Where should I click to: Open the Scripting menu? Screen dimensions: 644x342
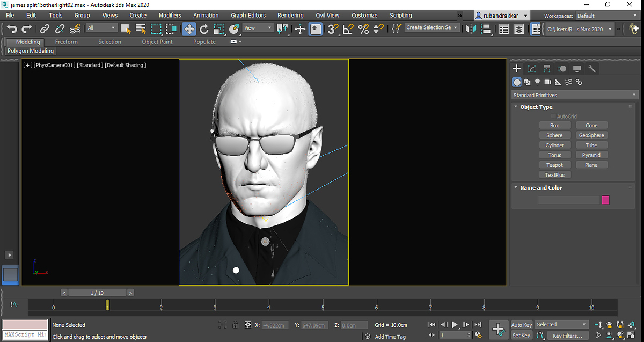(x=401, y=16)
